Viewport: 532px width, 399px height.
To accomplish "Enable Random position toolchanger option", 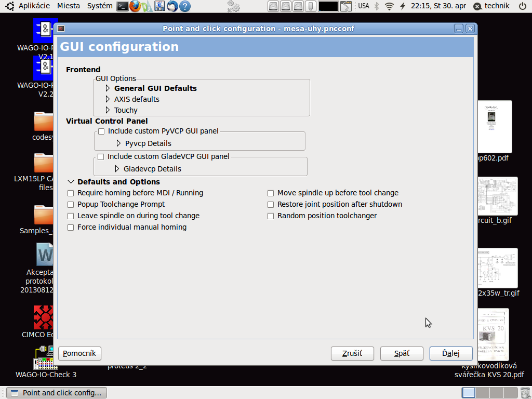I will (x=271, y=216).
